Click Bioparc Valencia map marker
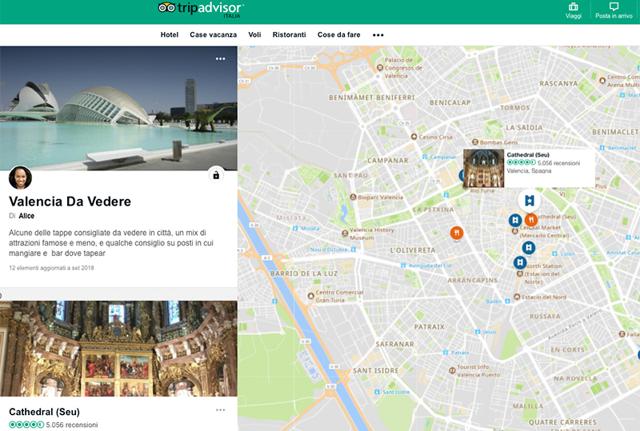 (x=353, y=197)
